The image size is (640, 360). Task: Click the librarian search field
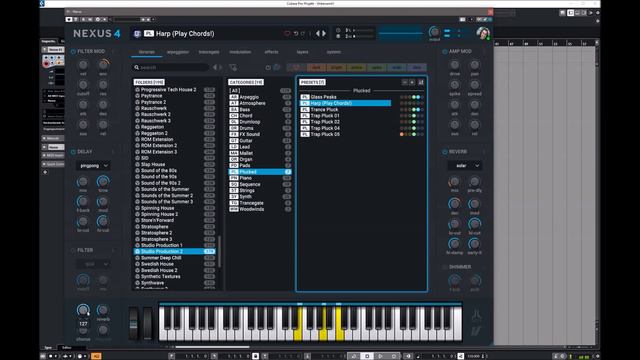[x=171, y=67]
